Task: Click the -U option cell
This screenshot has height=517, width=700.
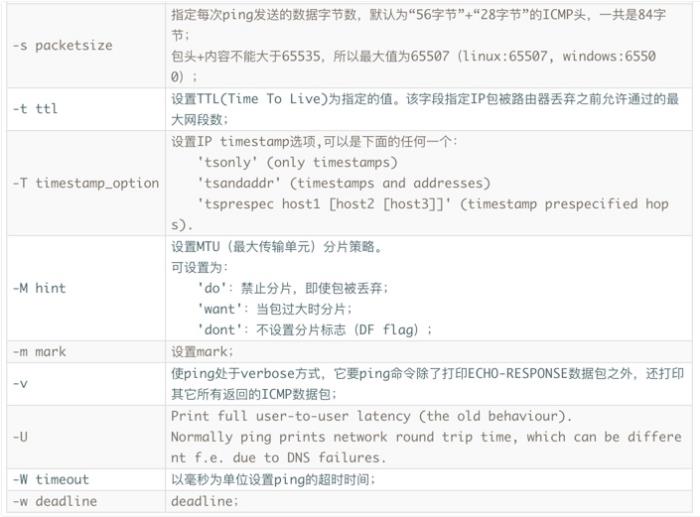Action: pyautogui.click(x=86, y=437)
